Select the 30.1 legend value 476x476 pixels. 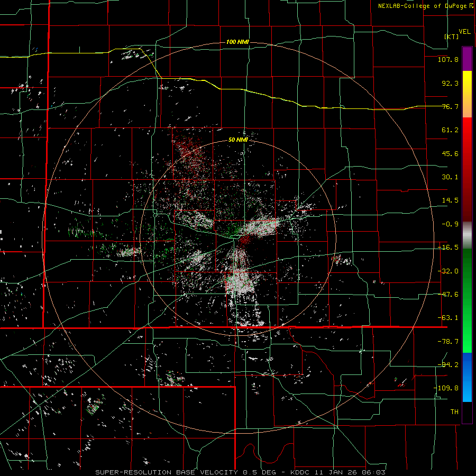[450, 177]
